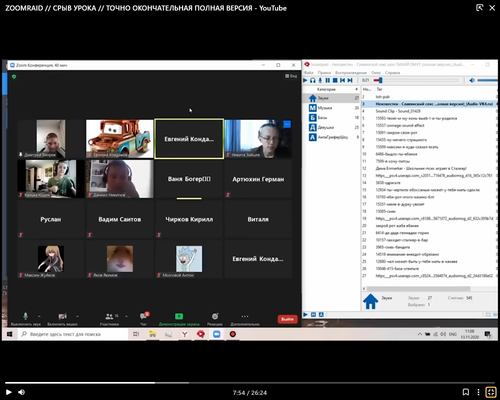Open Windows Start menu
The width and height of the screenshot is (500, 400).
point(9,334)
